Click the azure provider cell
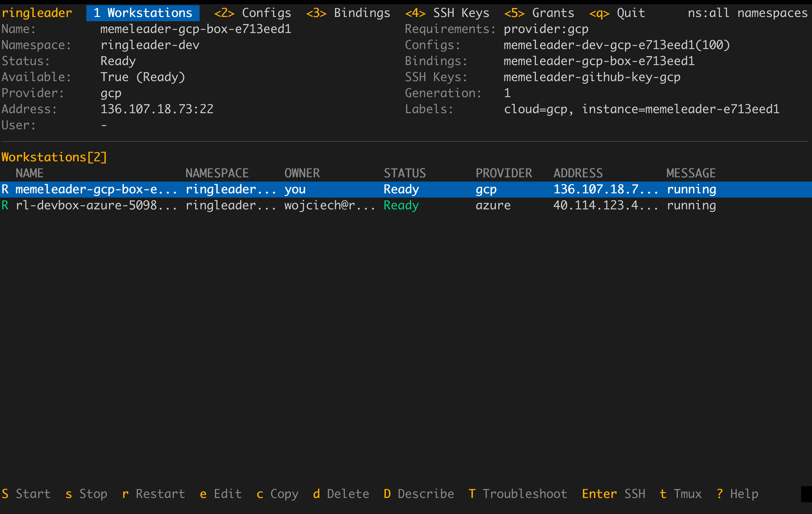Image resolution: width=812 pixels, height=514 pixels. pos(493,205)
